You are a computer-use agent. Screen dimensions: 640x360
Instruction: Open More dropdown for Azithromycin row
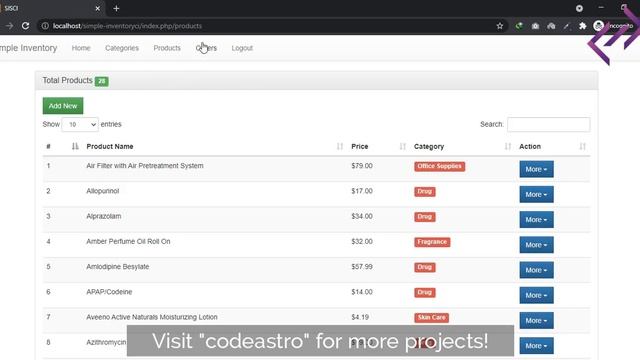(x=536, y=346)
